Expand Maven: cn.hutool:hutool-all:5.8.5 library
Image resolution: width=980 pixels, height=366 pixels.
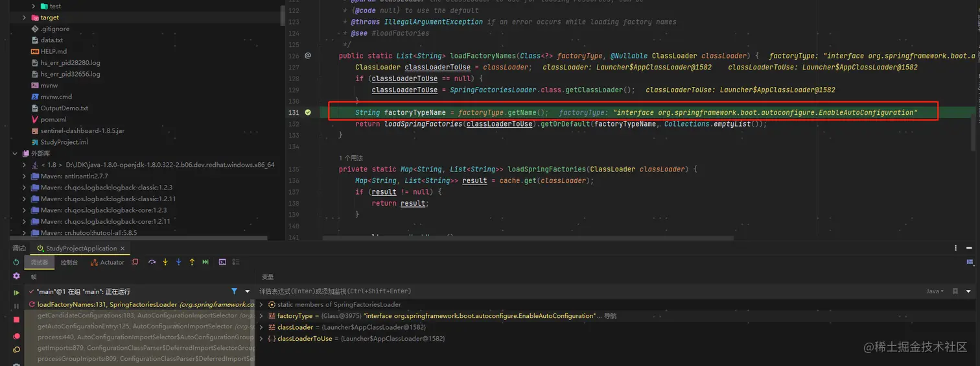tap(25, 233)
